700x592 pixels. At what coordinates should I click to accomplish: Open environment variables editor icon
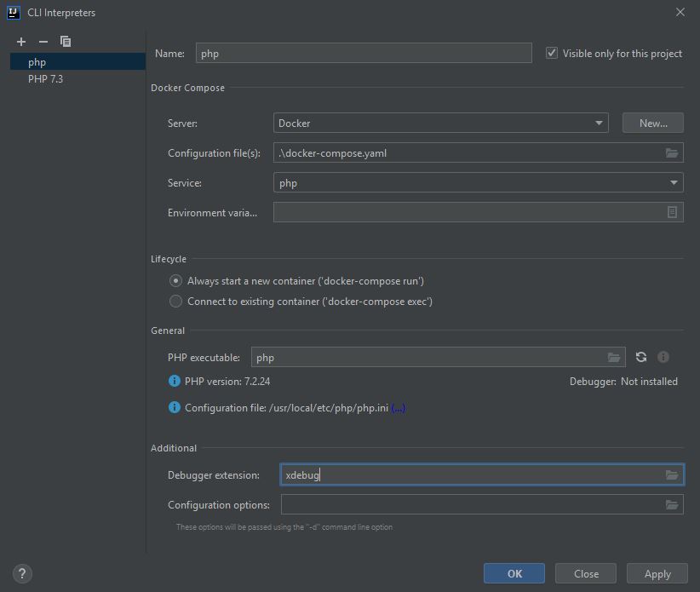tap(672, 212)
